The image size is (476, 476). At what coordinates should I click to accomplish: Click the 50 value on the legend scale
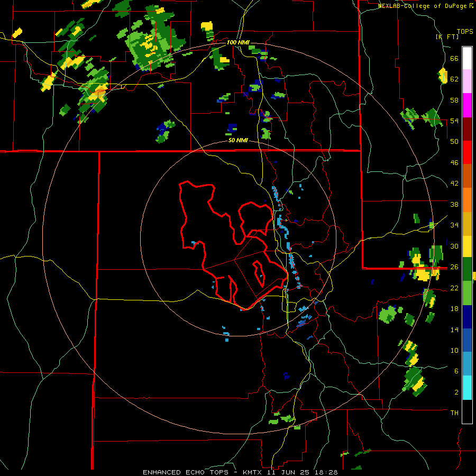click(454, 142)
